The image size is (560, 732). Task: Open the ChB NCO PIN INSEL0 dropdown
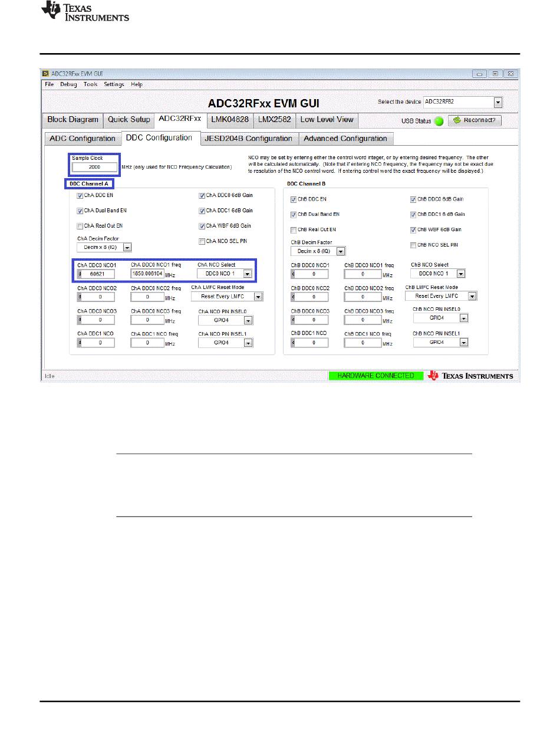click(441, 318)
